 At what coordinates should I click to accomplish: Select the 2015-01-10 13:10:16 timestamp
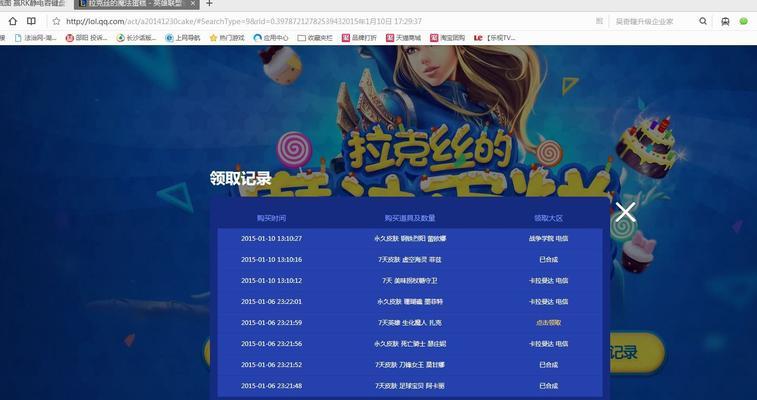[x=271, y=260]
